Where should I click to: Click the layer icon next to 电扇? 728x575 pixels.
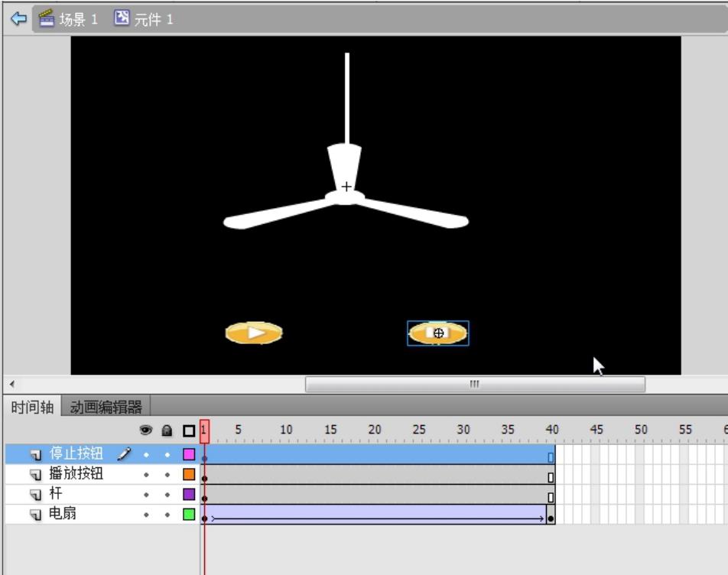point(36,515)
